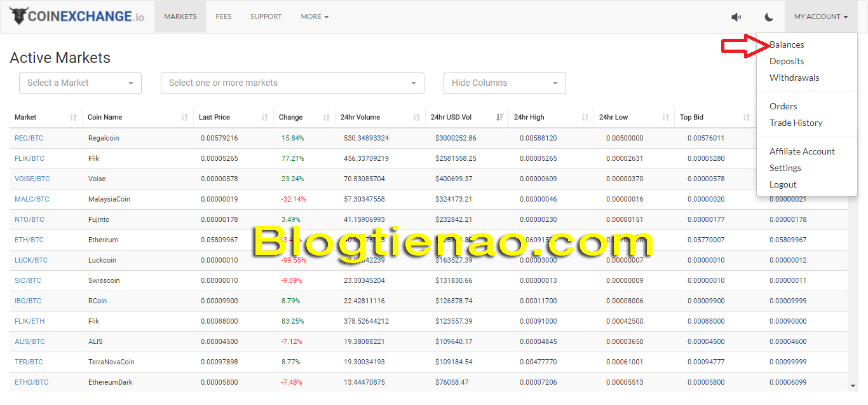
Task: Open the REC/BTC market link
Action: (x=29, y=138)
